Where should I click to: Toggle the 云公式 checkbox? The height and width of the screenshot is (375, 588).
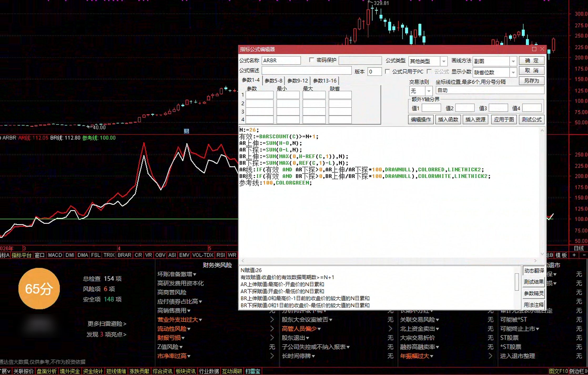(429, 72)
